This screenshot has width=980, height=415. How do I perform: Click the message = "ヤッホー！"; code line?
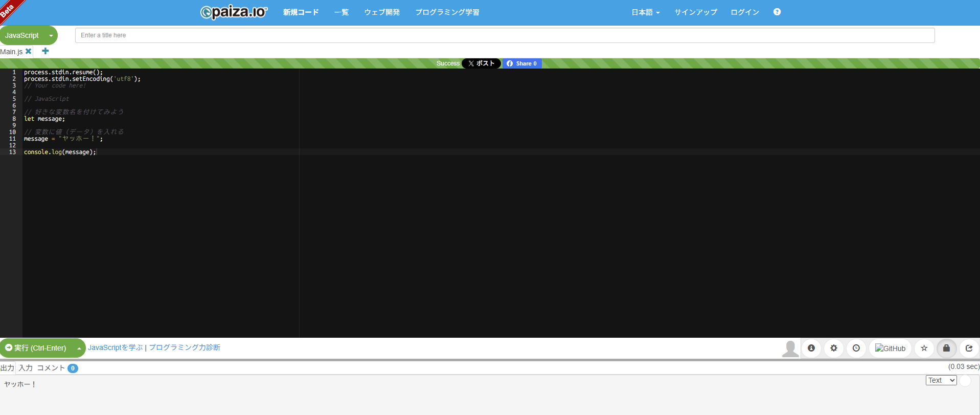[x=63, y=139]
